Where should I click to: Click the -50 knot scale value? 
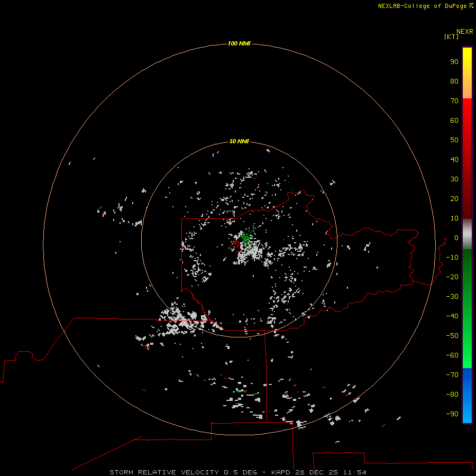(452, 336)
